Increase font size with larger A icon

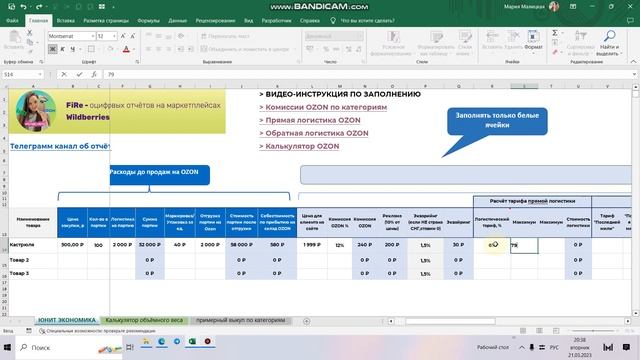[123, 36]
